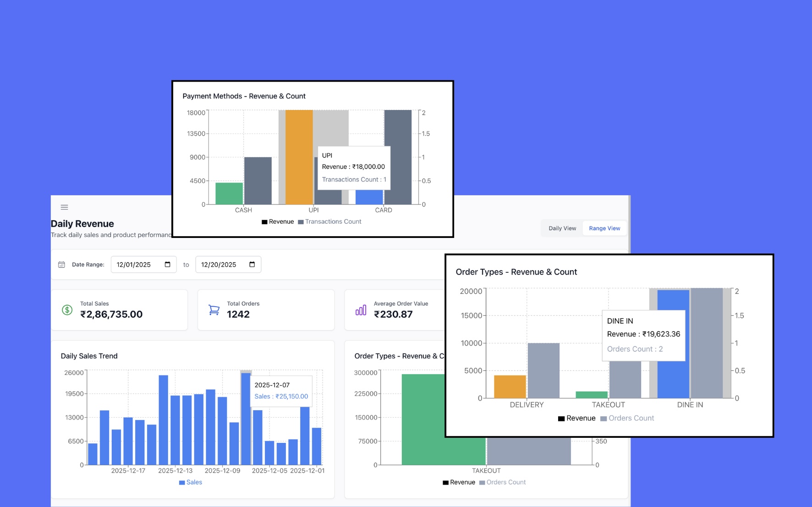Toggle the Orders Count series in the bottom Order Types legend
Screen dimensions: 812x507
pos(482,482)
